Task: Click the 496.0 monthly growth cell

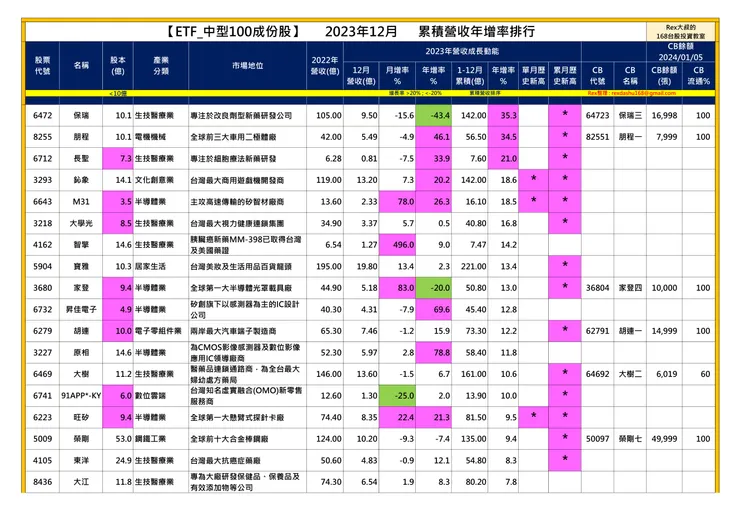Action: click(x=397, y=245)
